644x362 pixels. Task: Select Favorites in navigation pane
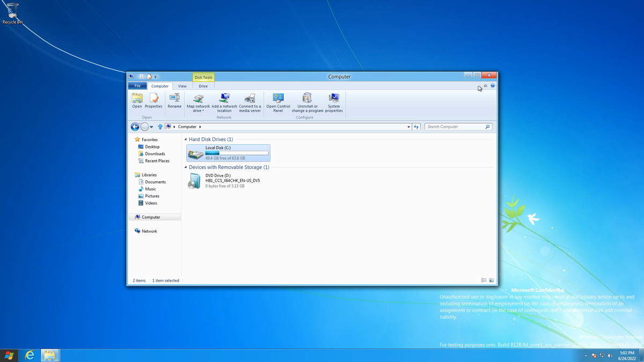[x=150, y=139]
